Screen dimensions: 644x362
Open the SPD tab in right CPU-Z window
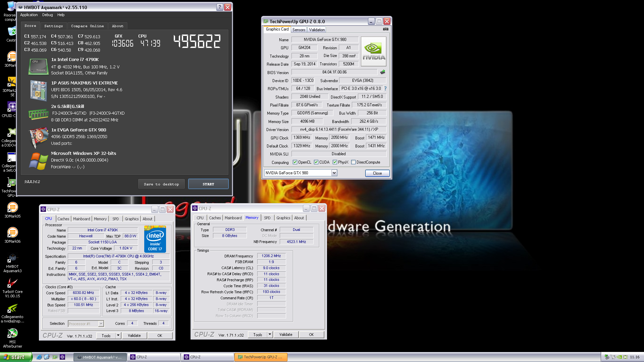[267, 218]
